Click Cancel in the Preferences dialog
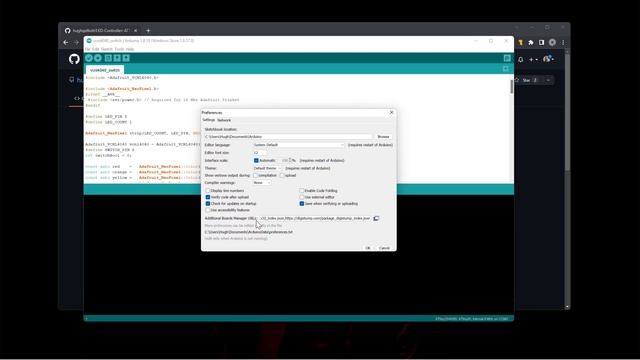640x360 pixels. (x=384, y=248)
